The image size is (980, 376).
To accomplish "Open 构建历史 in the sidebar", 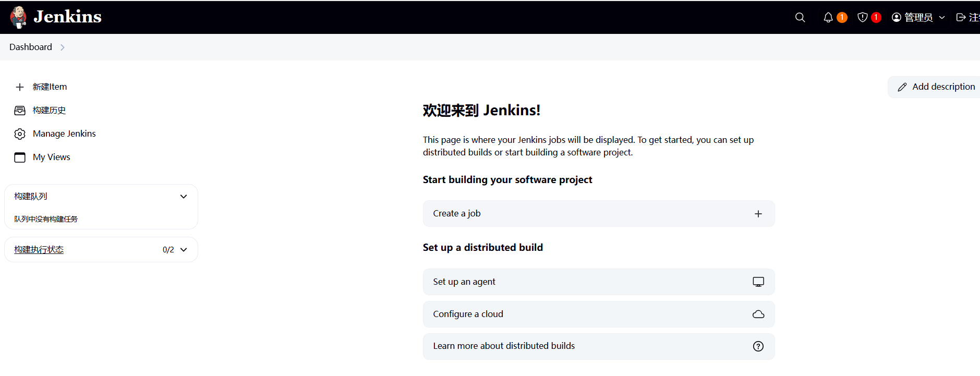I will (49, 110).
